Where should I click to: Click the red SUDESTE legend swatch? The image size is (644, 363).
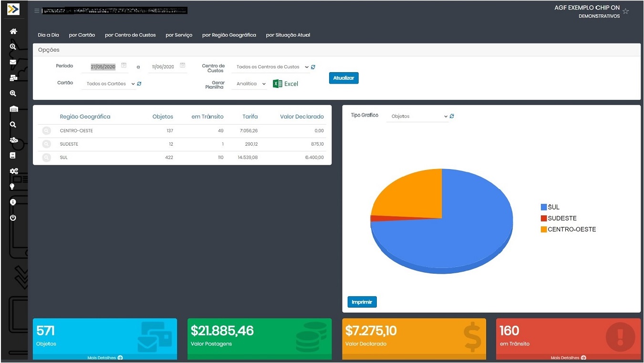544,218
